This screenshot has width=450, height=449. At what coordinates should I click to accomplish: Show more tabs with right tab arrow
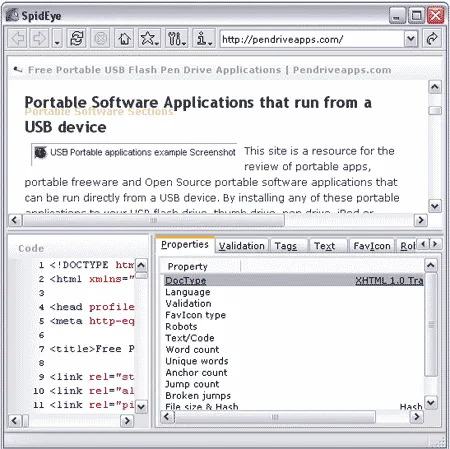(435, 244)
